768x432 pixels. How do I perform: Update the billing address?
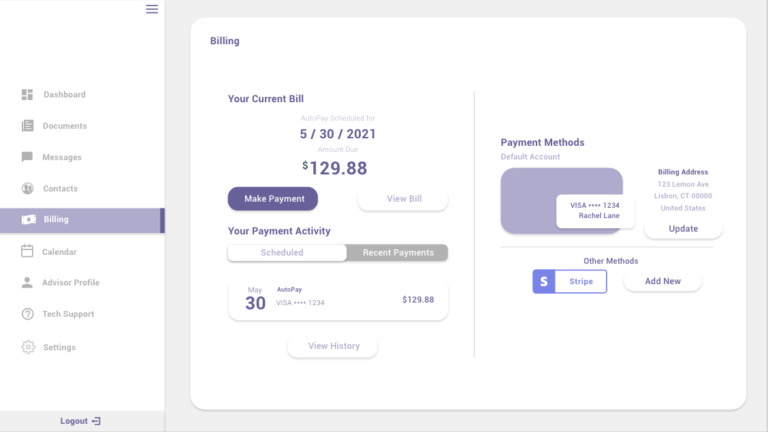[683, 229]
